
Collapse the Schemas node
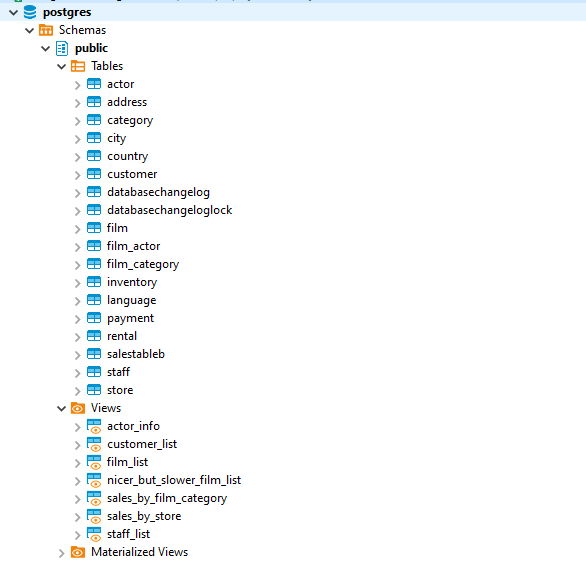pyautogui.click(x=30, y=31)
